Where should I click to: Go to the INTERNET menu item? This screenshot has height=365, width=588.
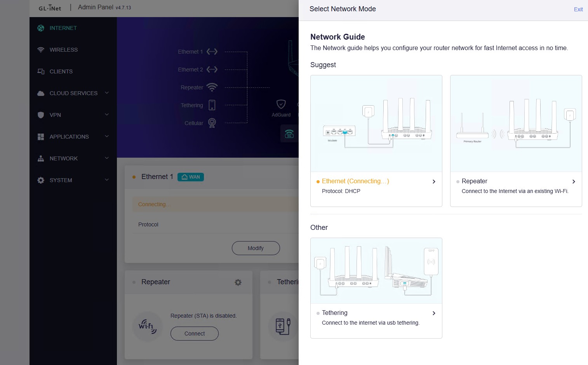[x=63, y=28]
